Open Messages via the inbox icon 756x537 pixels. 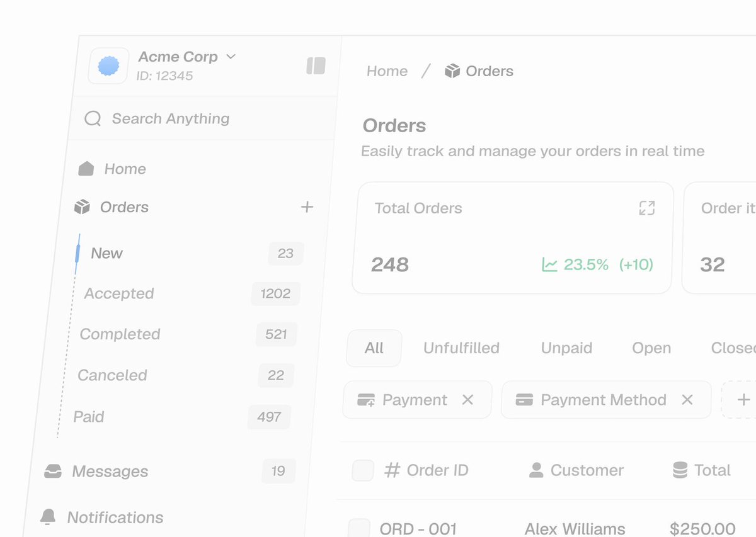[53, 471]
